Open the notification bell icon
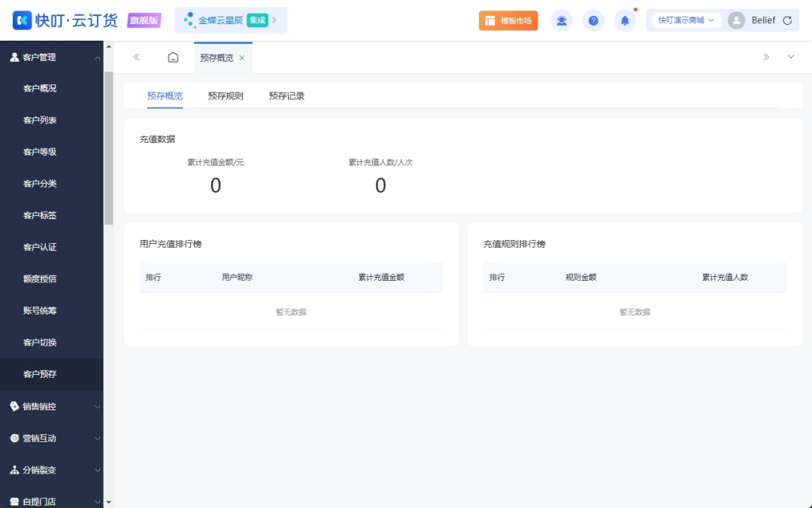 [x=625, y=20]
